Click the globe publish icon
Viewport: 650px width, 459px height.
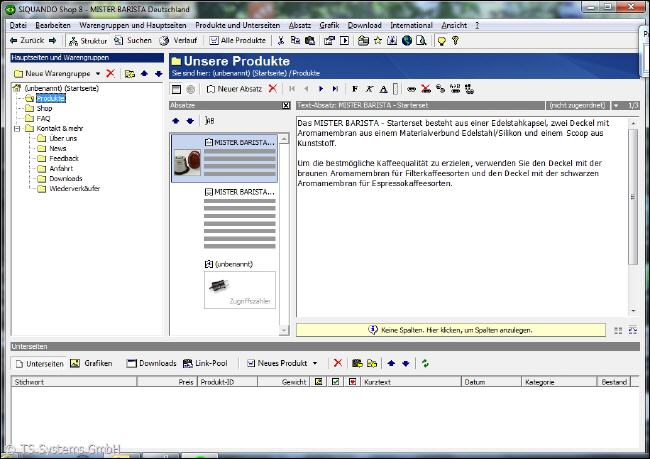pyautogui.click(x=407, y=41)
